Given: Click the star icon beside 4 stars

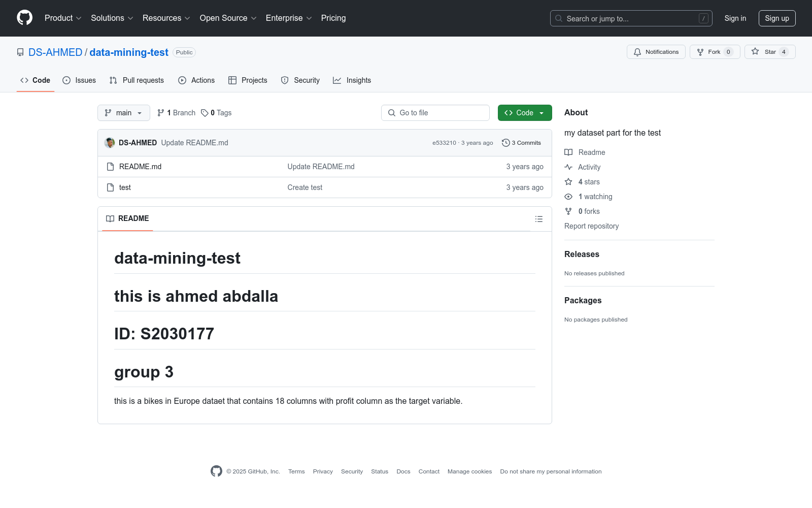Looking at the screenshot, I should (x=568, y=182).
